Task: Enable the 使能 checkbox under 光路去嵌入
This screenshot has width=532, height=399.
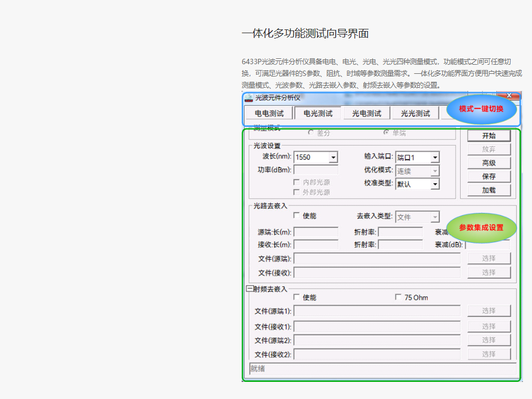Action: pyautogui.click(x=297, y=216)
